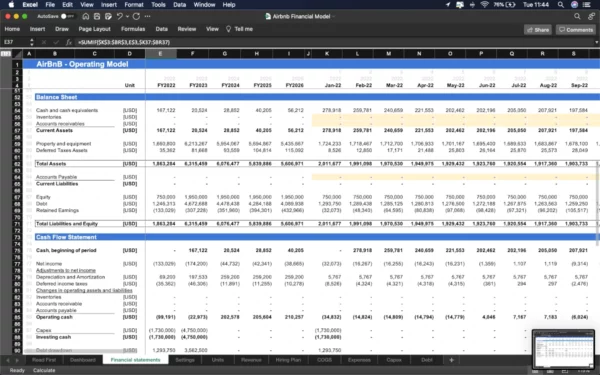Select column K header

[x=327, y=54]
